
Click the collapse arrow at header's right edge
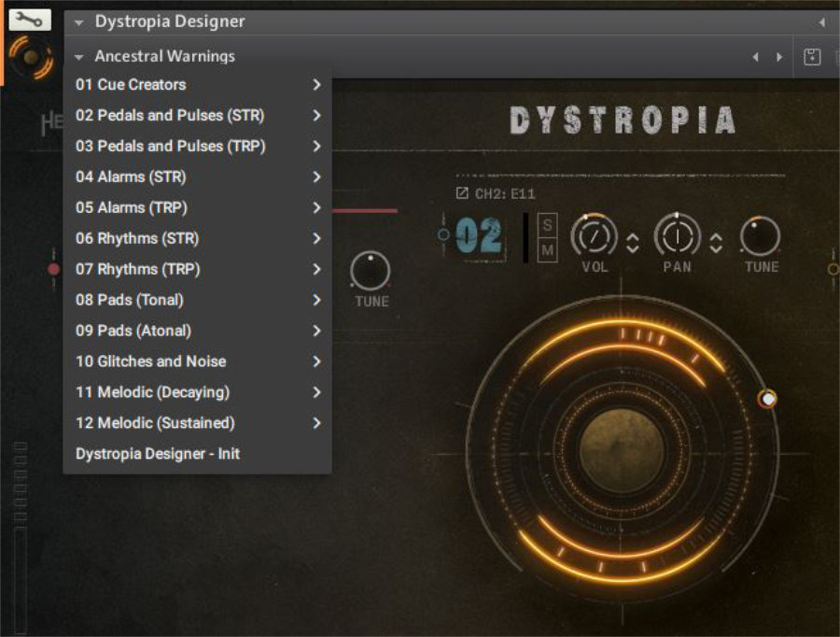tap(821, 21)
